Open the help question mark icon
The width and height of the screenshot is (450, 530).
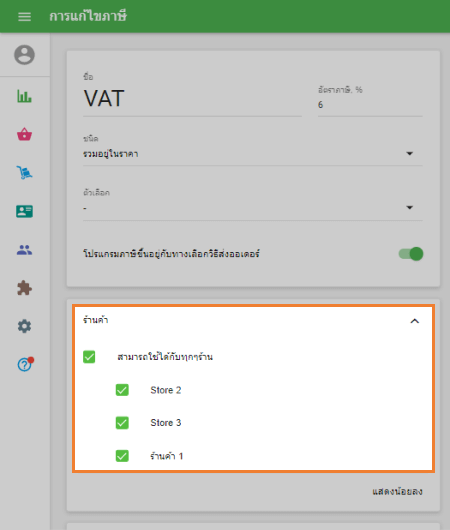(x=25, y=364)
